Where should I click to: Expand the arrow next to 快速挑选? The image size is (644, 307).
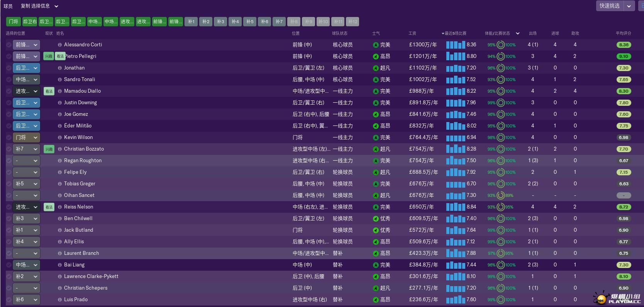click(629, 6)
